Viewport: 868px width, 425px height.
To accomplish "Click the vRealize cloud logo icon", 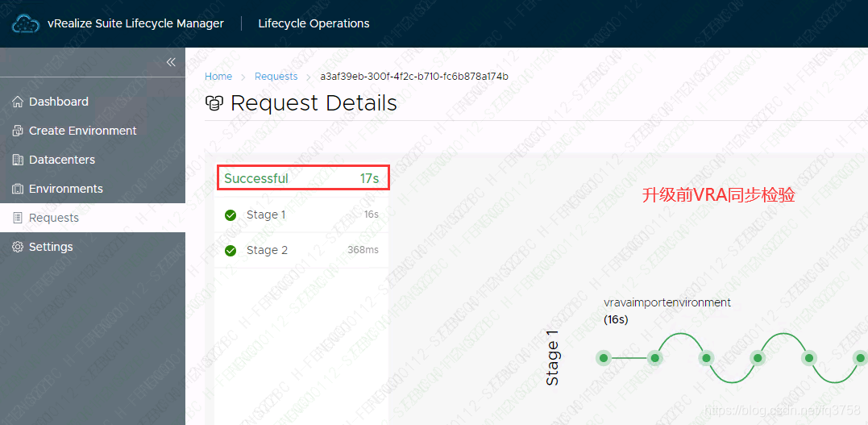I will [x=24, y=24].
